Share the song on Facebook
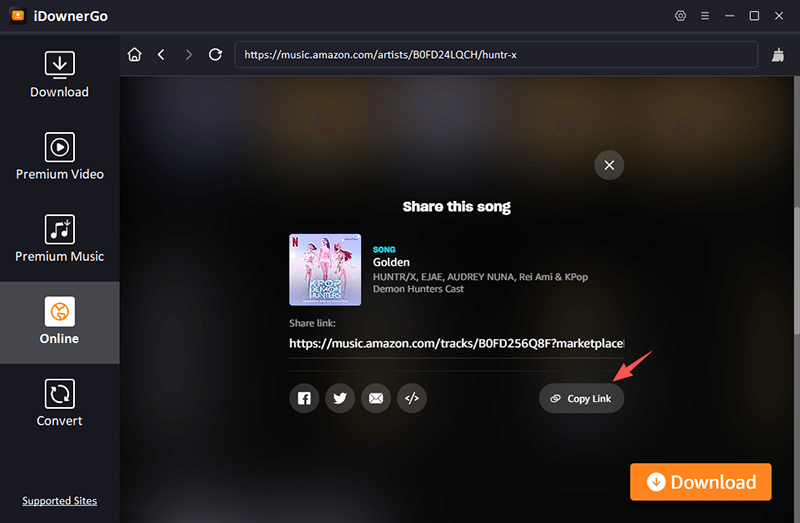800x523 pixels. tap(304, 398)
